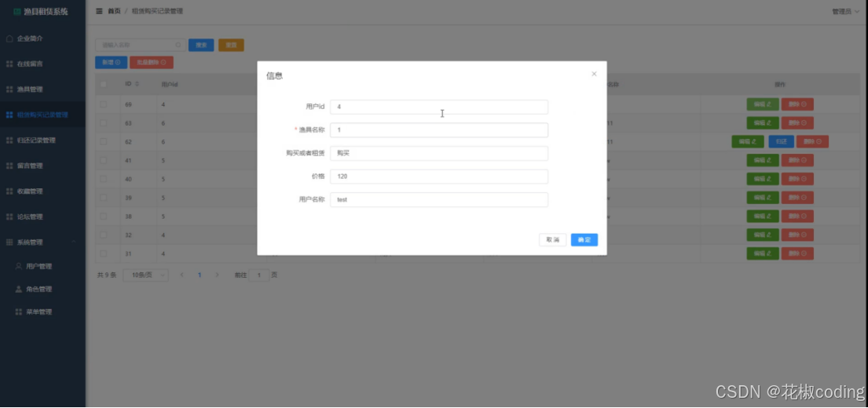Click 编辑 for row ID 31

click(763, 253)
